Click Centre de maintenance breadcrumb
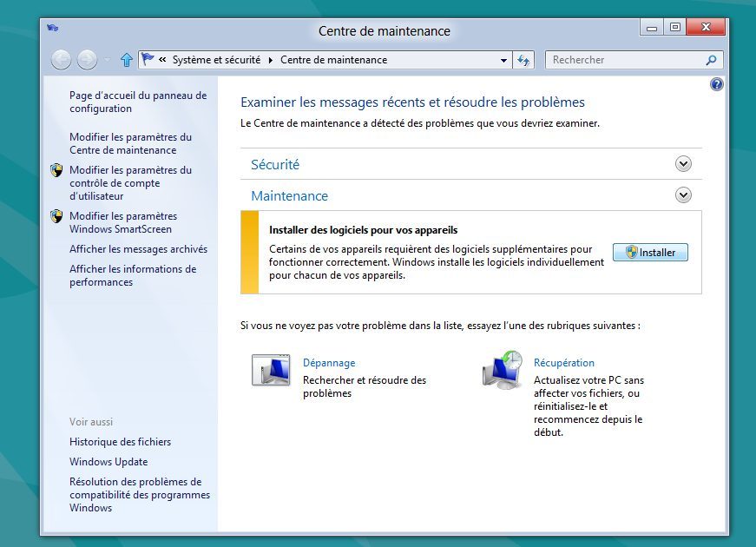The width and height of the screenshot is (756, 547). click(x=333, y=60)
